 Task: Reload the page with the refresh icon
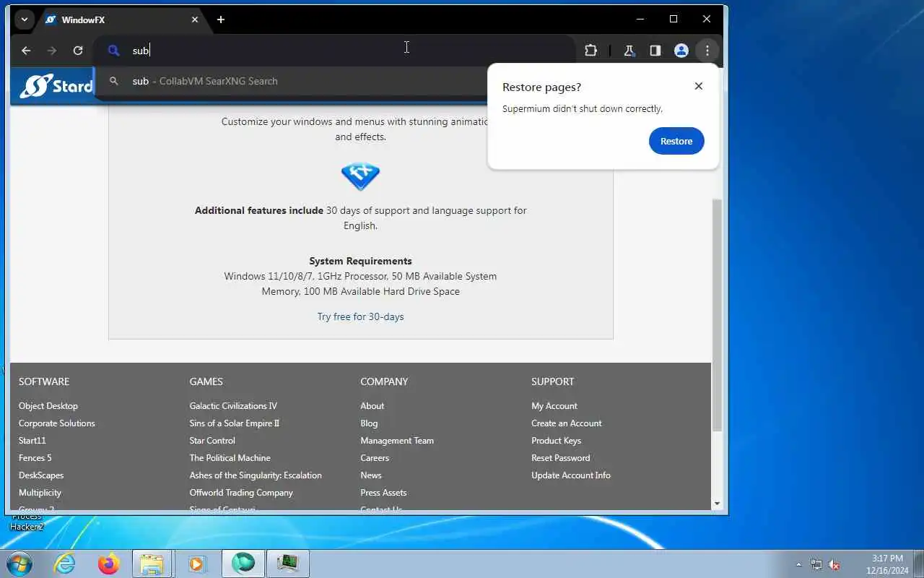[78, 51]
